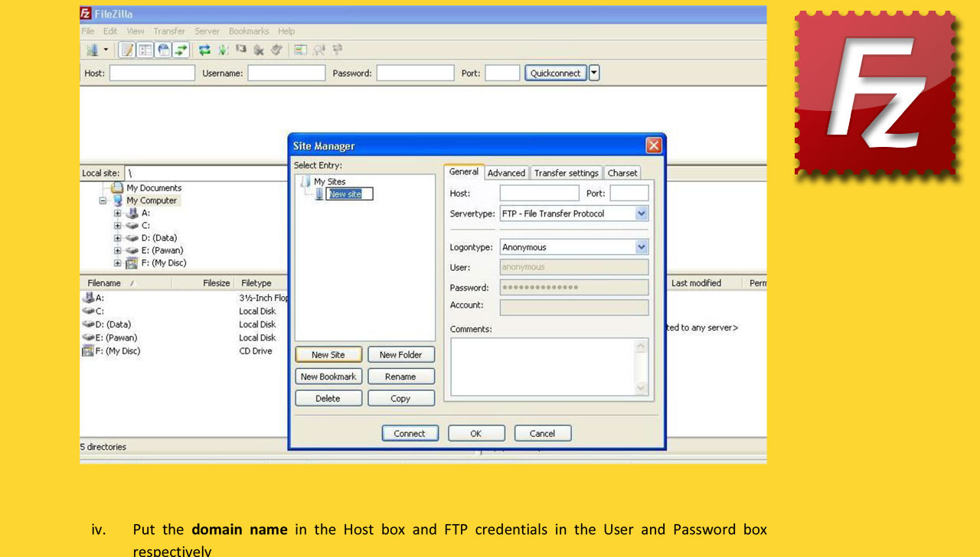Open the Site Manager icon's dropdown arrow
Screen dimensions: 980x557
[106, 50]
